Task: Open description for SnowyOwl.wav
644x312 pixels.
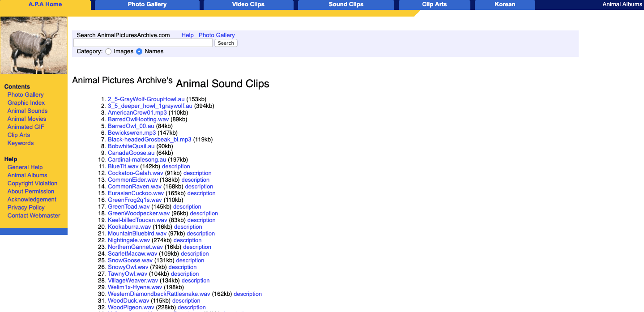Action: [x=183, y=267]
